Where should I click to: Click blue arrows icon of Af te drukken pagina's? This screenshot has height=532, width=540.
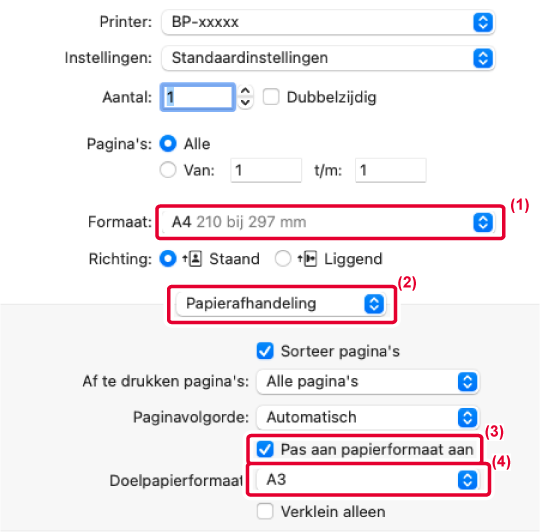tap(467, 382)
